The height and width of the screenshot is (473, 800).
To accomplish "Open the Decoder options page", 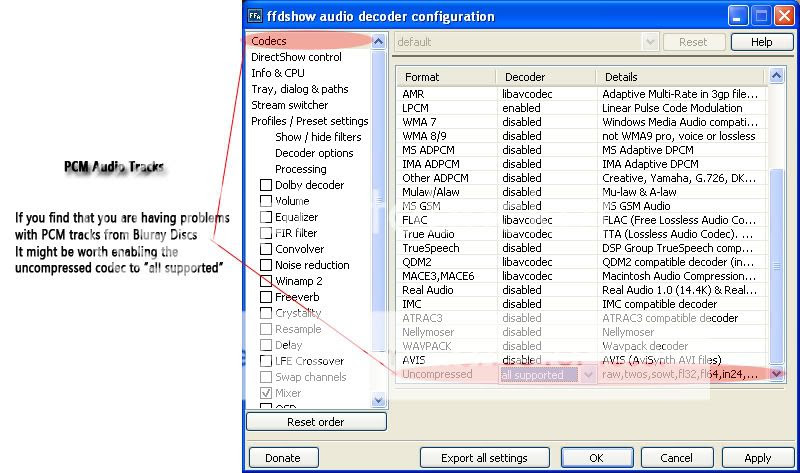I will tap(314, 153).
